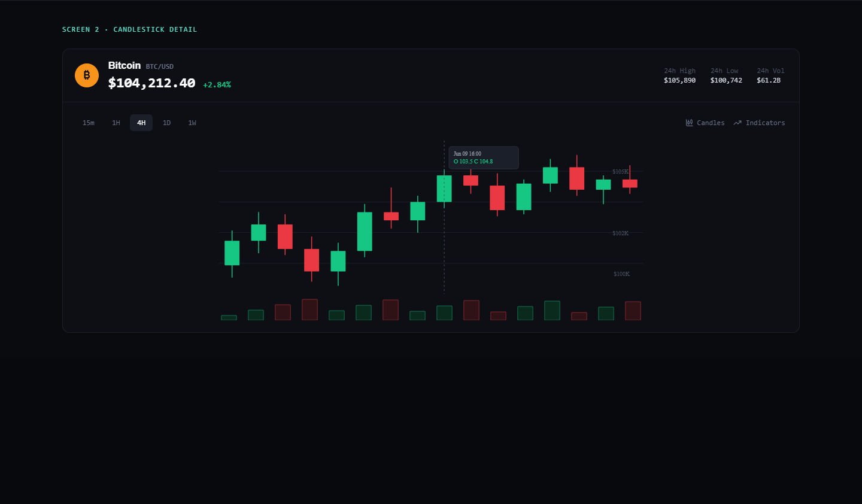Select the 15m timeframe tab
The image size is (862, 504).
(x=89, y=123)
